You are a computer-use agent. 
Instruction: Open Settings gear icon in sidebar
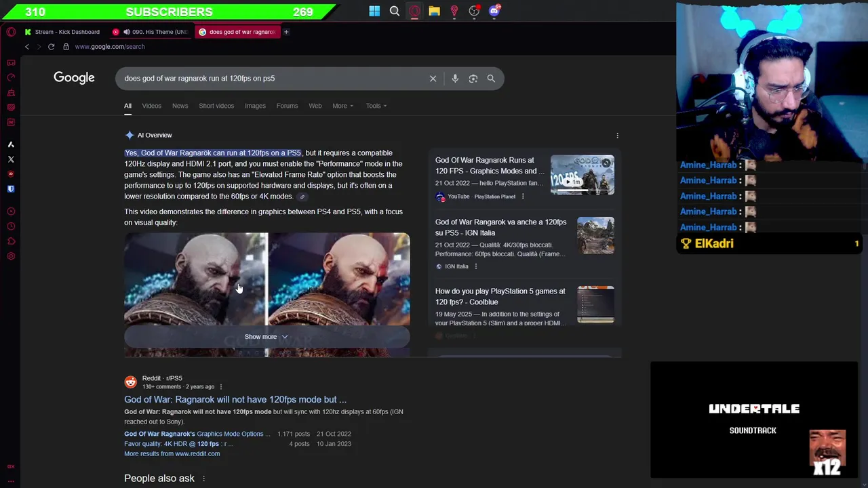(x=11, y=256)
